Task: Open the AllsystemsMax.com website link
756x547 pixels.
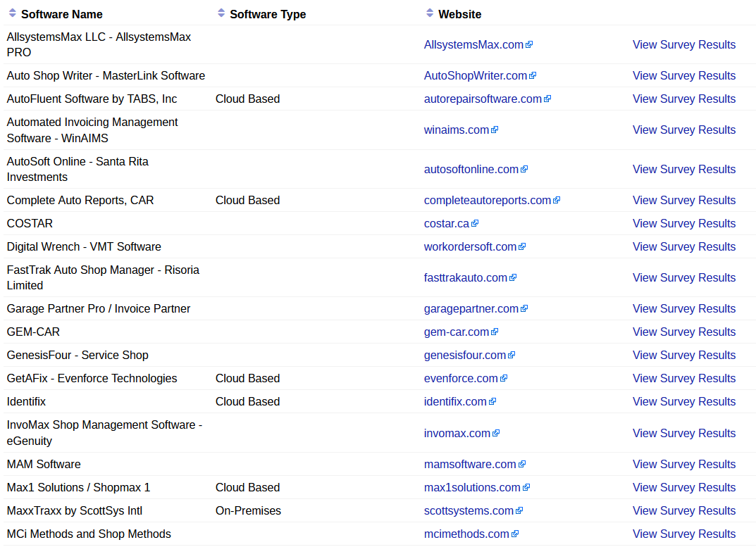Action: pyautogui.click(x=473, y=44)
